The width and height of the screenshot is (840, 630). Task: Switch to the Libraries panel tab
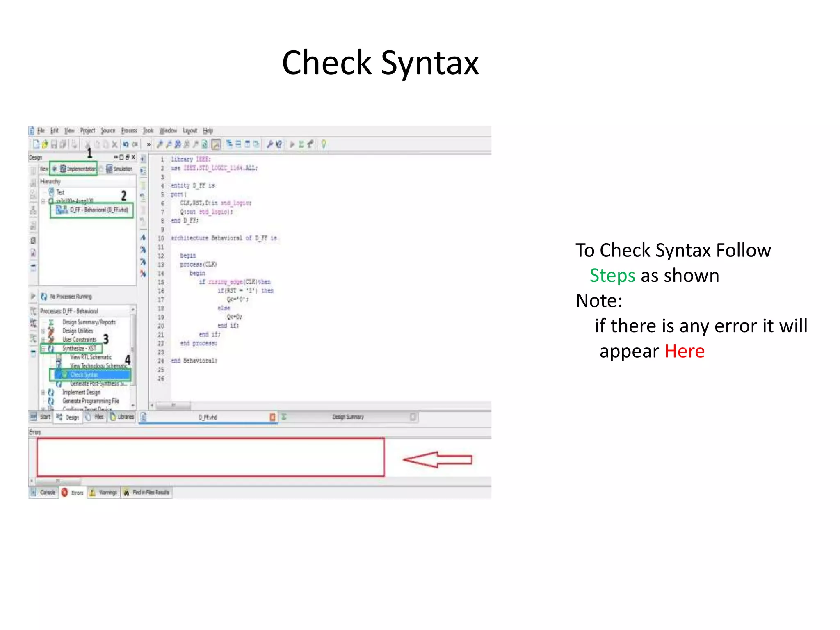(x=122, y=417)
